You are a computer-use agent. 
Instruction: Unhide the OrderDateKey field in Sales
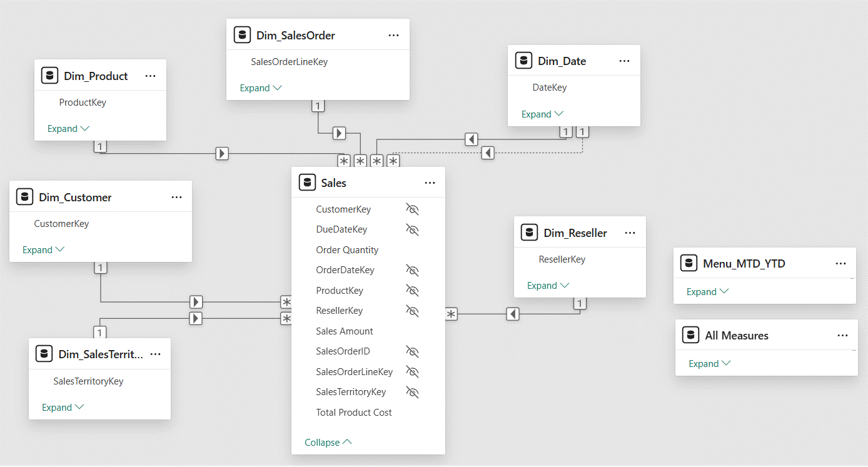412,270
